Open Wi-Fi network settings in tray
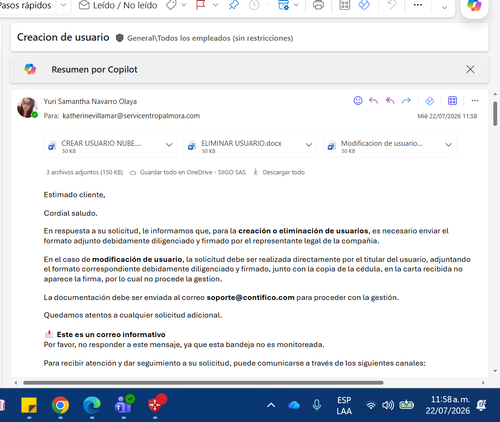The width and height of the screenshot is (500, 422). tap(371, 405)
